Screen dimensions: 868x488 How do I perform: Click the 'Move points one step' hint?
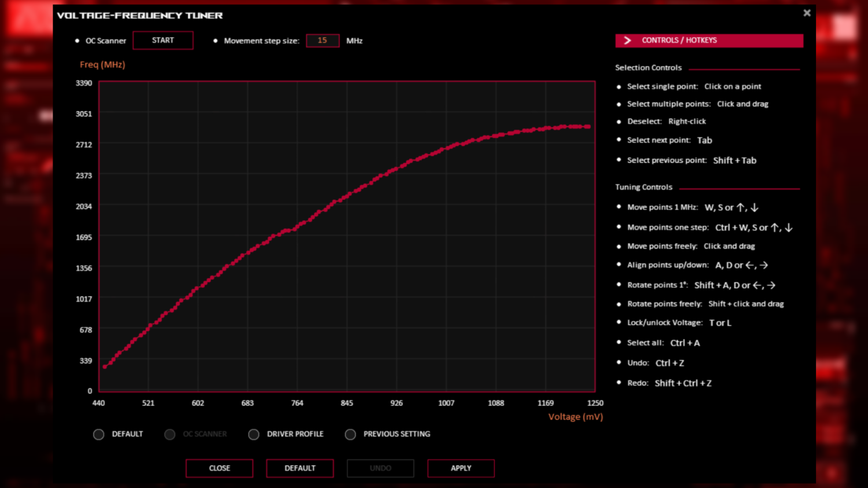pos(710,228)
